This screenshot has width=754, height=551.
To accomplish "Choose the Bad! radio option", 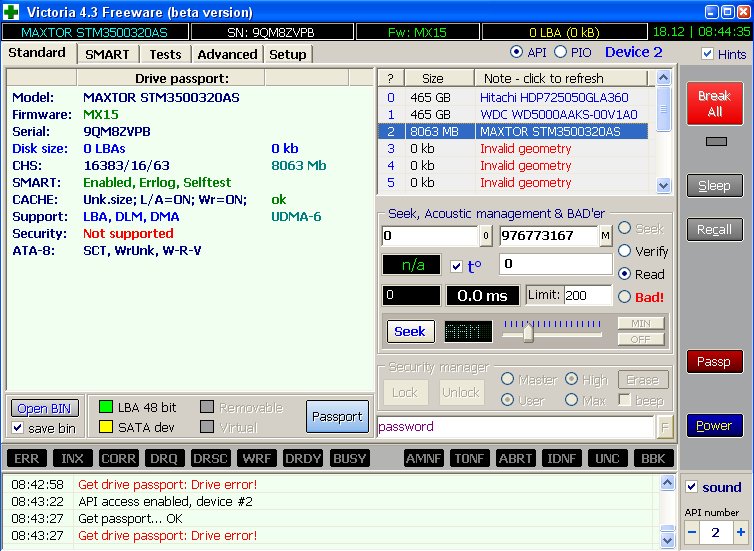I will click(x=624, y=297).
